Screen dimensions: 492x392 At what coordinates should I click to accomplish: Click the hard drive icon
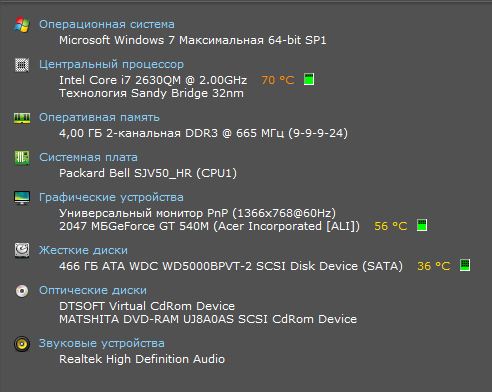pyautogui.click(x=22, y=250)
